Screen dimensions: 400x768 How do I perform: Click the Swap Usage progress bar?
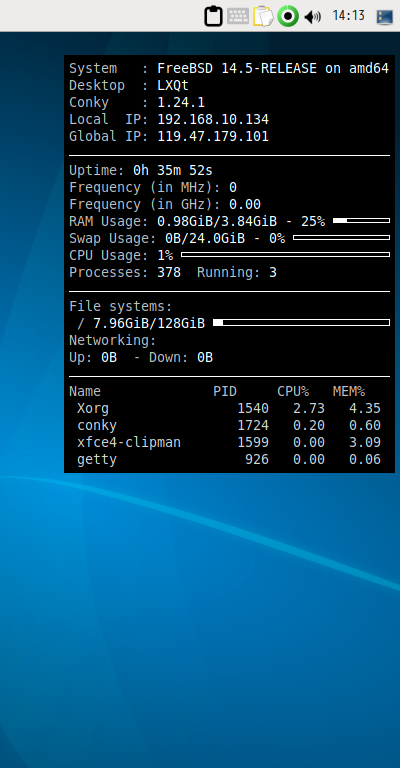click(341, 238)
